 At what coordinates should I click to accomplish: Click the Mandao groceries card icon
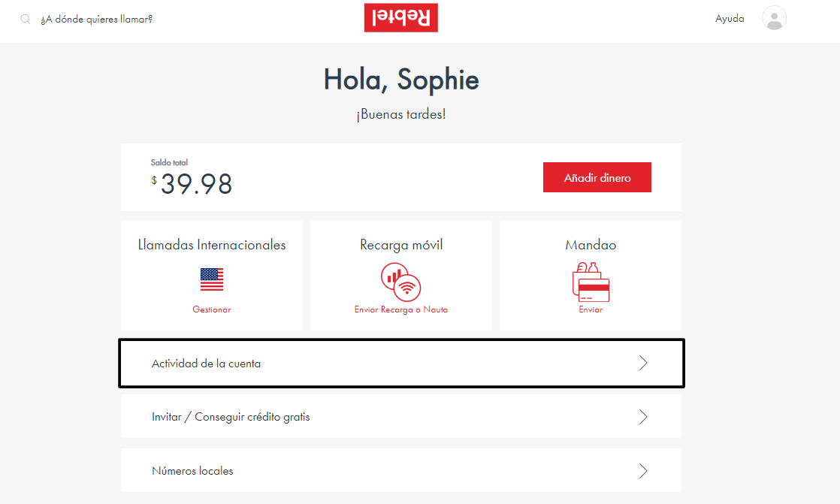(x=591, y=282)
